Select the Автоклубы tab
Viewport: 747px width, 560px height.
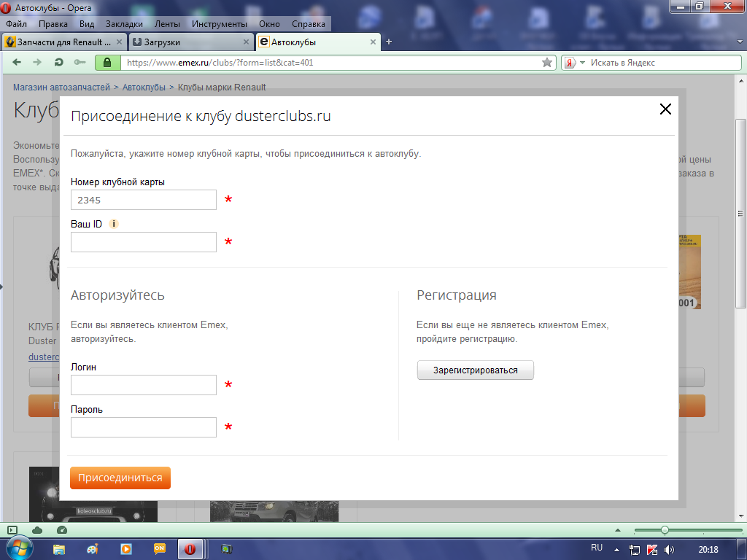point(318,42)
